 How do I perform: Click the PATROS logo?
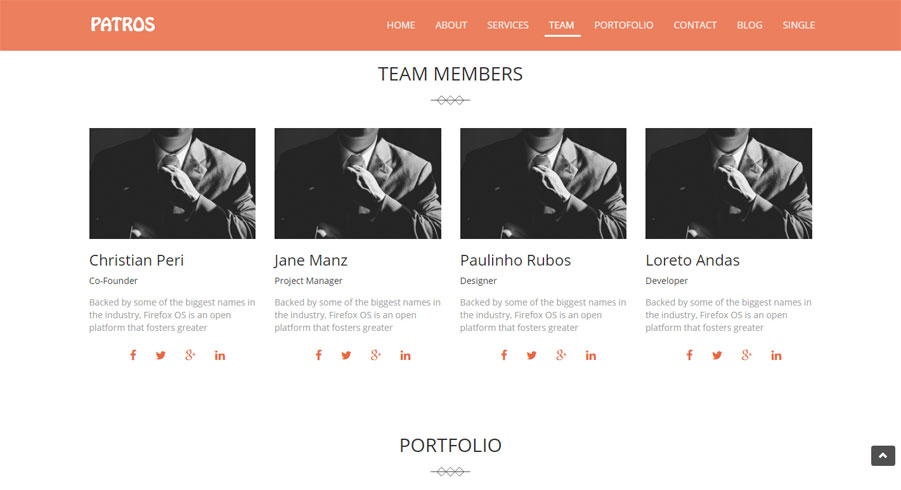123,25
